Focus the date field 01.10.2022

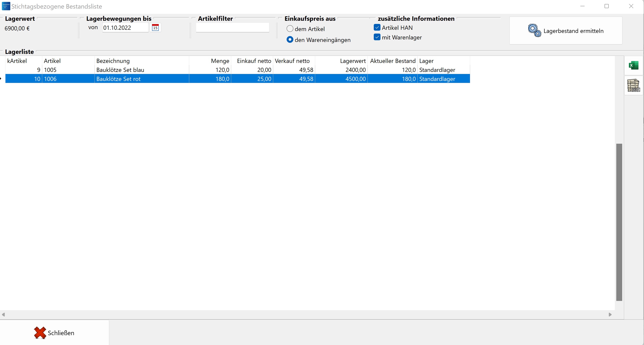click(125, 28)
